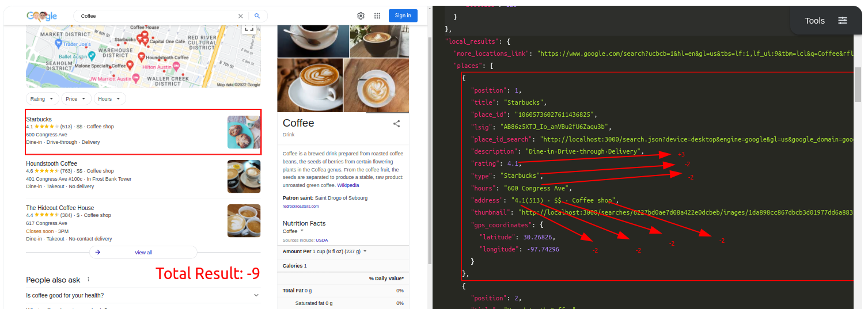Image resolution: width=868 pixels, height=309 pixels.
Task: Click the Sign in button
Action: click(403, 16)
